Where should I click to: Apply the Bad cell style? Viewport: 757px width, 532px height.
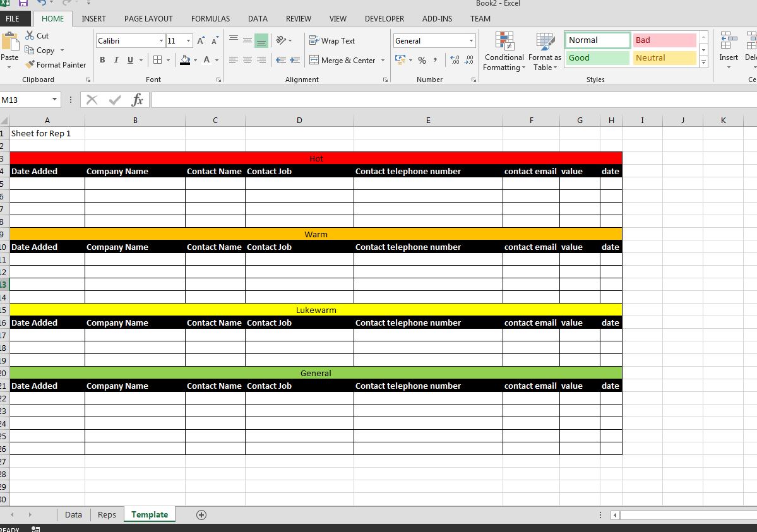[x=664, y=40]
